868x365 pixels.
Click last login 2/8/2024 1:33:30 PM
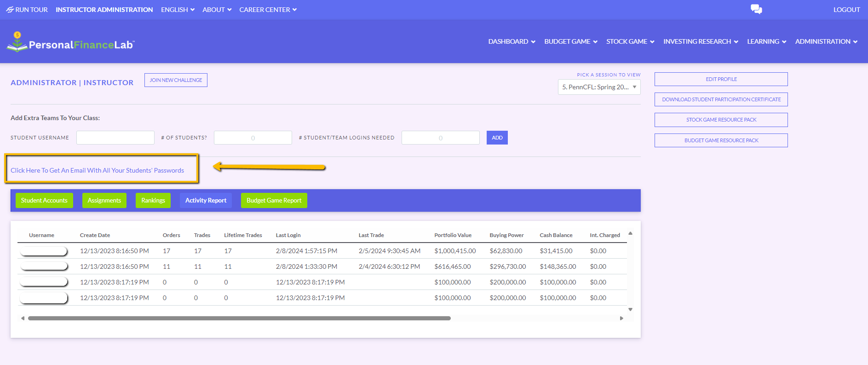point(306,267)
